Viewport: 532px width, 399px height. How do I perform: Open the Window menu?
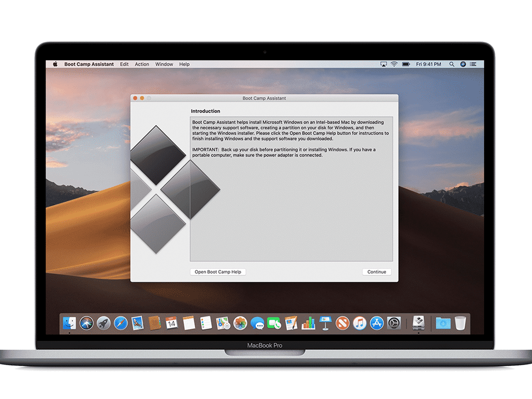click(164, 64)
